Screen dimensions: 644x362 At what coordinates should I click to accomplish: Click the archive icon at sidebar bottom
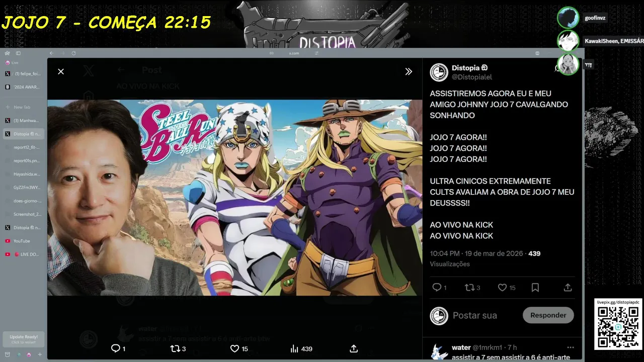click(x=7, y=354)
